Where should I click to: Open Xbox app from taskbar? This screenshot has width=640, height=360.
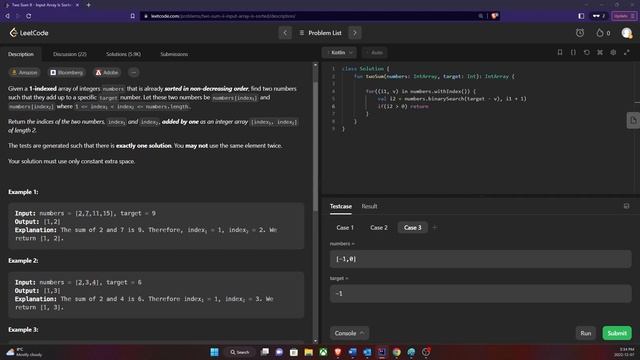pyautogui.click(x=323, y=352)
